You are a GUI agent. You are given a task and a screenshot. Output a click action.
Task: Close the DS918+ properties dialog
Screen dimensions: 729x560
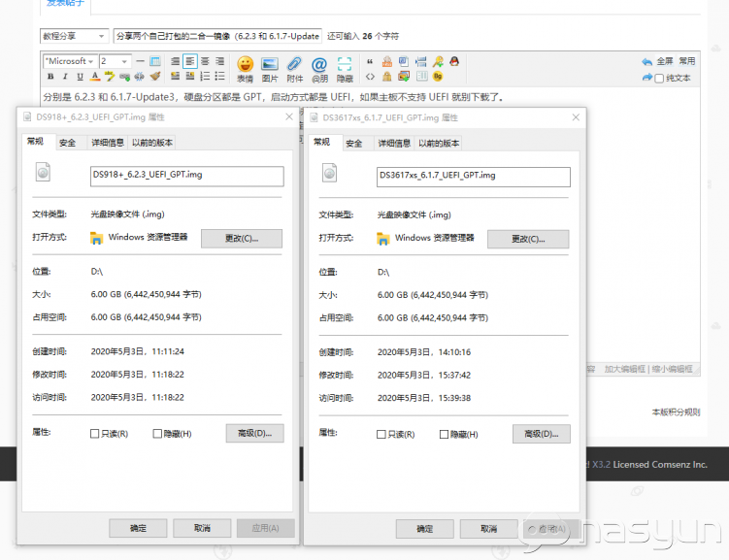[x=289, y=116]
